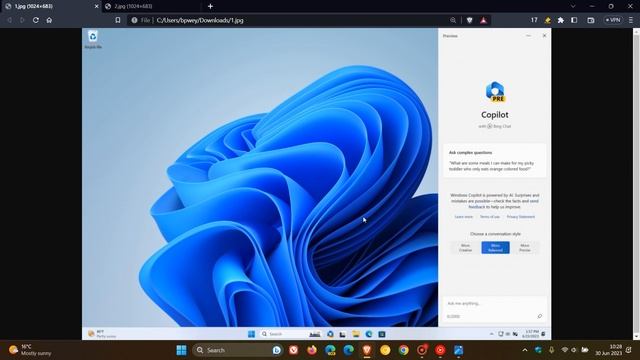The image size is (640, 360).
Task: Open the browser home page
Action: [49, 20]
